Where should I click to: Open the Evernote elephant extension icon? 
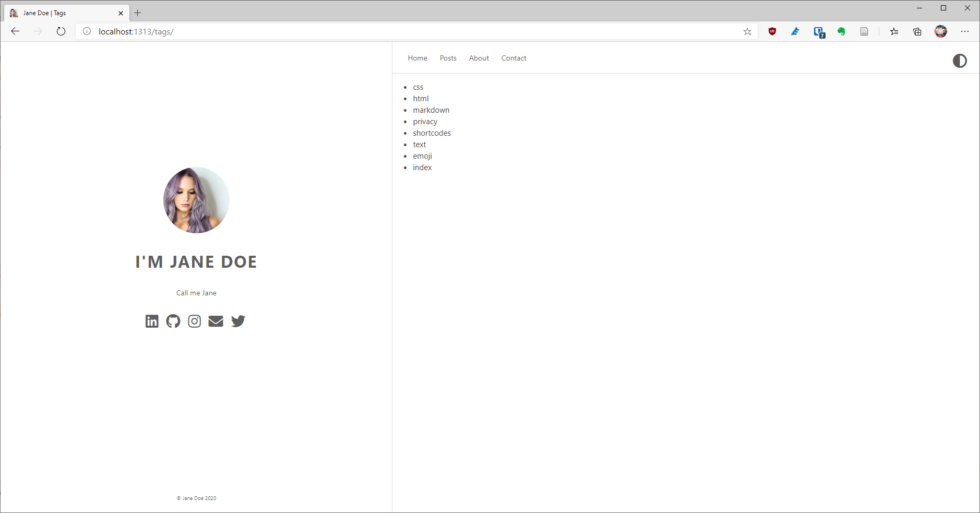click(x=841, y=31)
